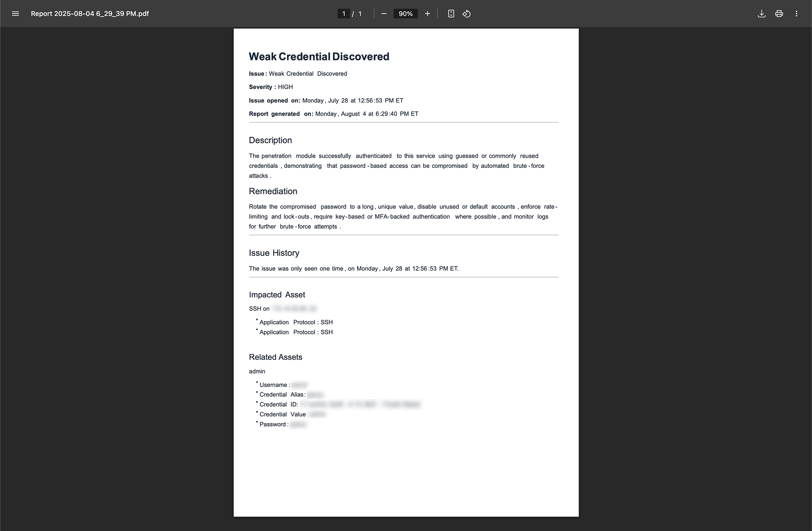The height and width of the screenshot is (531, 812).
Task: Print the PDF document
Action: coord(779,14)
